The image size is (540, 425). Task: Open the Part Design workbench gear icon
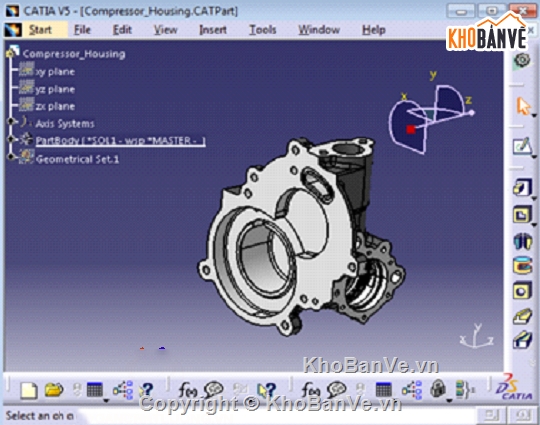click(522, 61)
